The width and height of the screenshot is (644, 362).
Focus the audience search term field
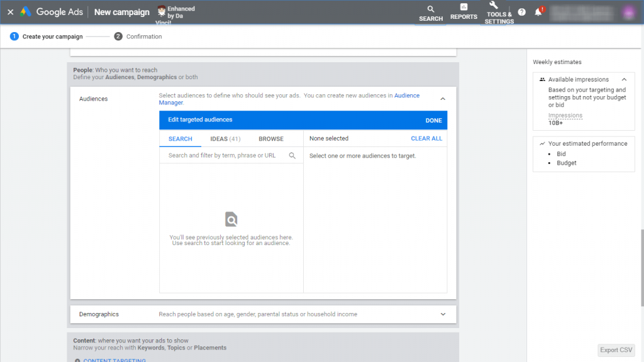226,156
